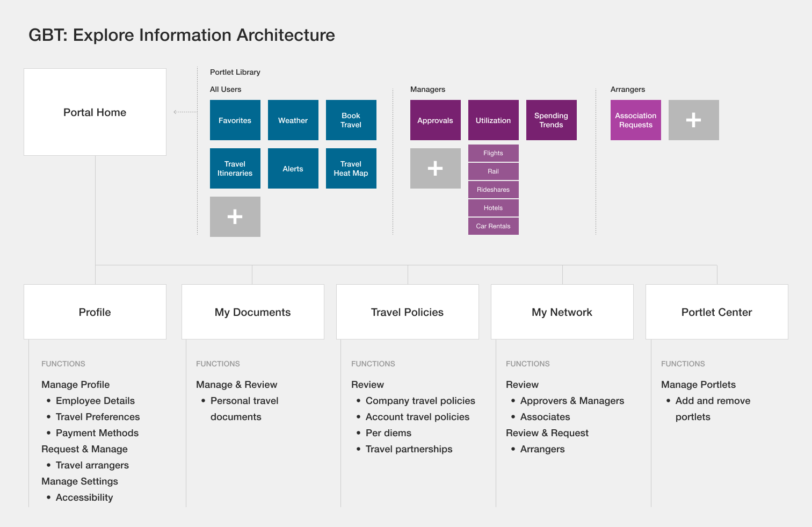This screenshot has height=527, width=812.
Task: Select the Utilization portlet tile
Action: [494, 120]
